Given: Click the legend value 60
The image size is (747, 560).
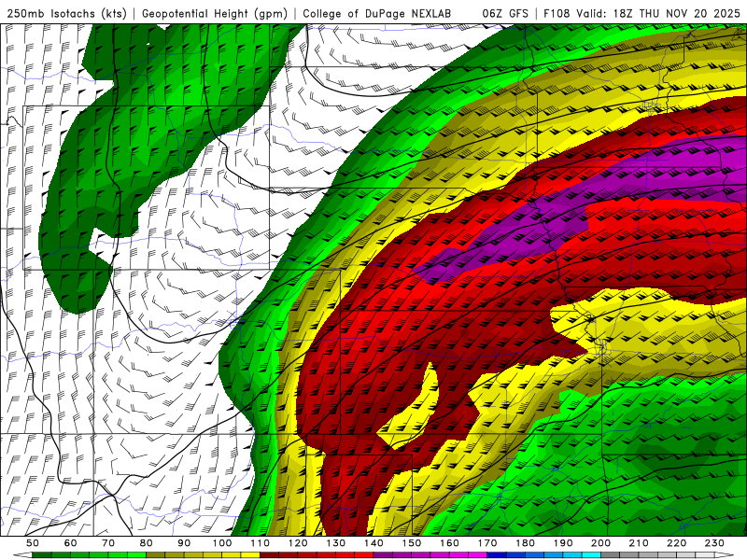Looking at the screenshot, I should [x=71, y=543].
